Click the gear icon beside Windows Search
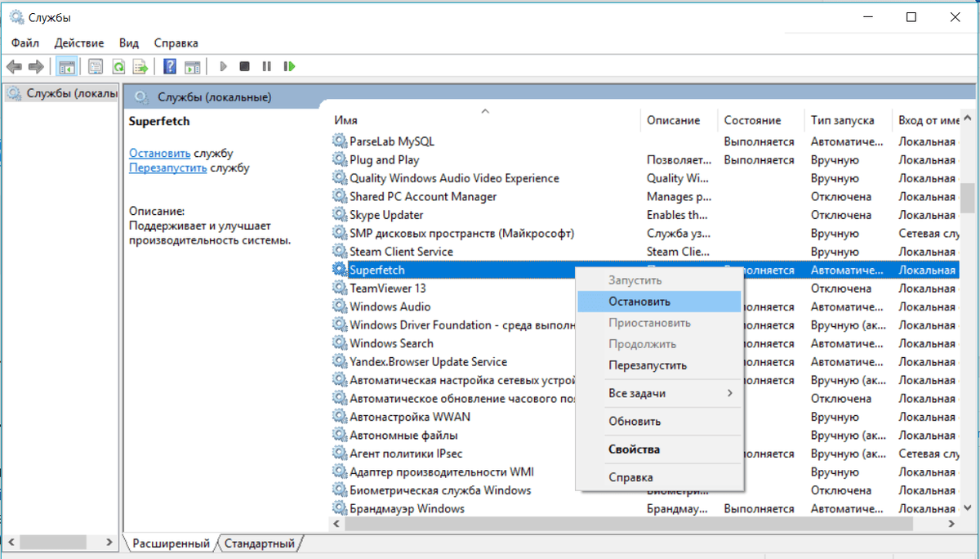Viewport: 980px width, 559px height. [x=340, y=343]
